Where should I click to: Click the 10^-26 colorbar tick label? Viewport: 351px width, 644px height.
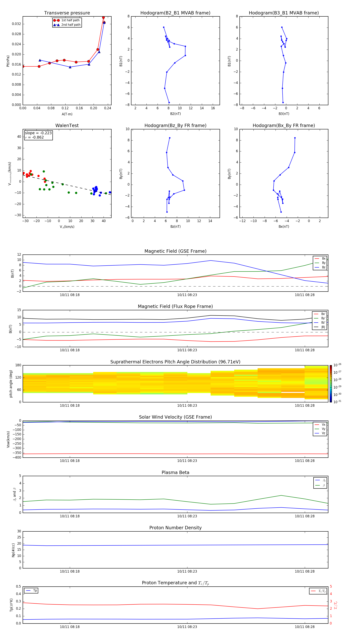pos(337,365)
